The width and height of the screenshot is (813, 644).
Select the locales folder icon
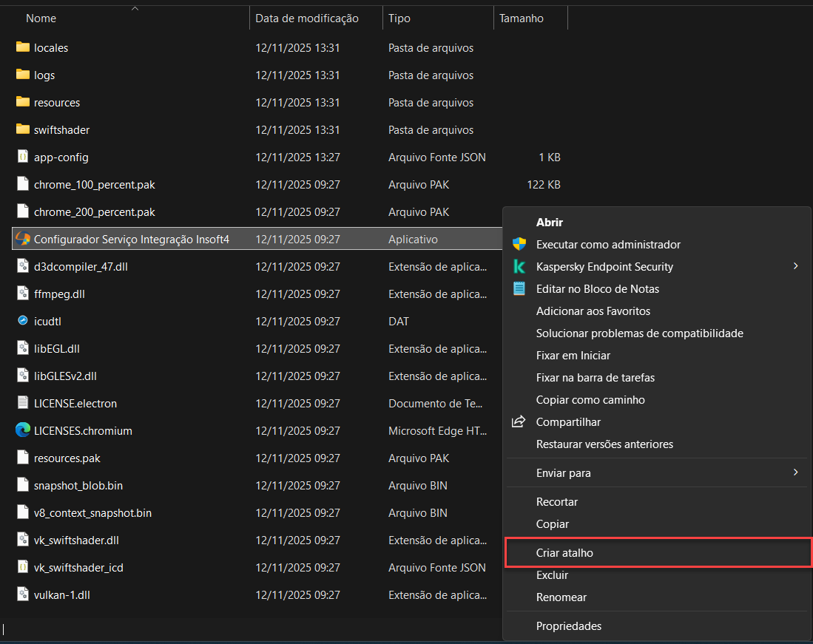coord(23,48)
